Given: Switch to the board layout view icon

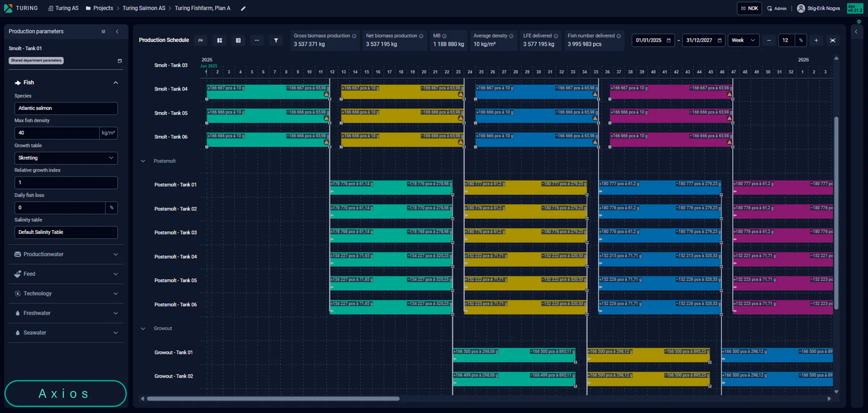Looking at the screenshot, I should (220, 40).
